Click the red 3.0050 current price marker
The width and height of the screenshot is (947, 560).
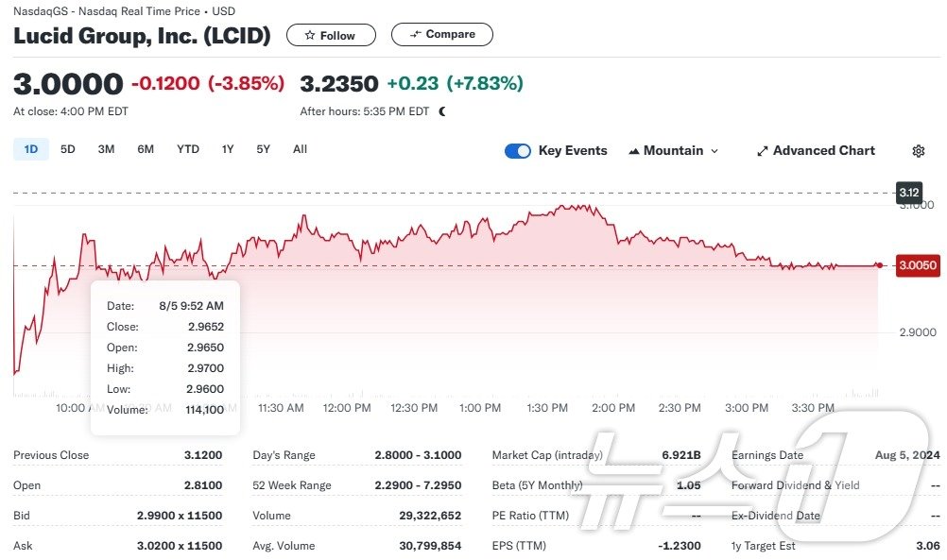click(x=917, y=265)
